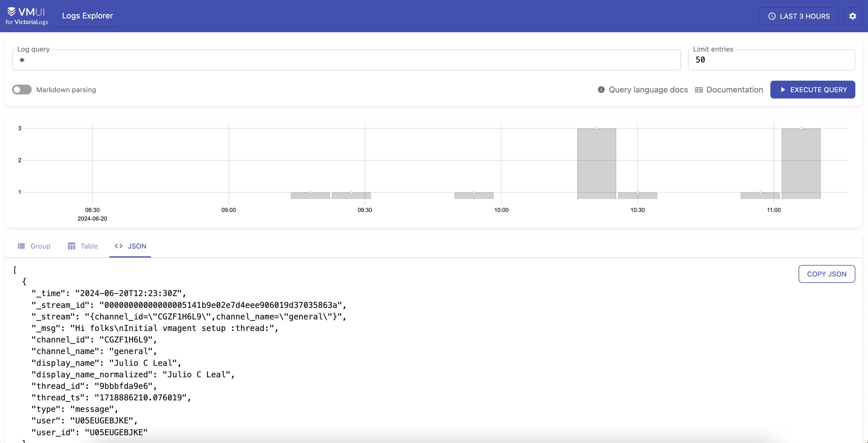The image size is (868, 443).
Task: Open the Last 3 Hours time range selector
Action: coord(799,16)
